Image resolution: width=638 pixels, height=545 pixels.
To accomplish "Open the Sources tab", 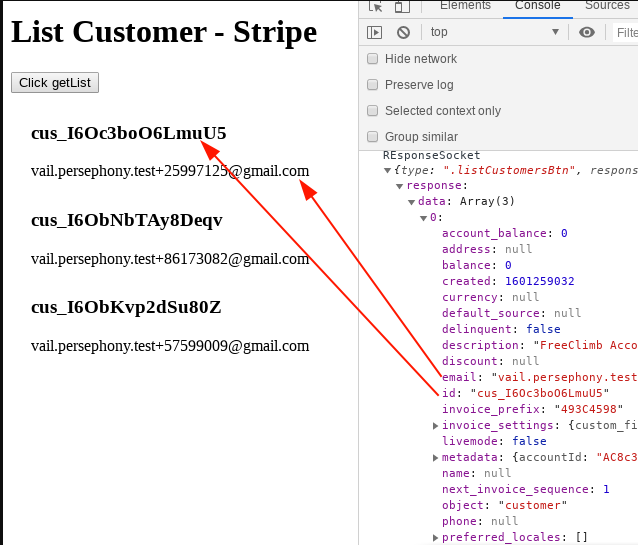I will click(x=607, y=6).
